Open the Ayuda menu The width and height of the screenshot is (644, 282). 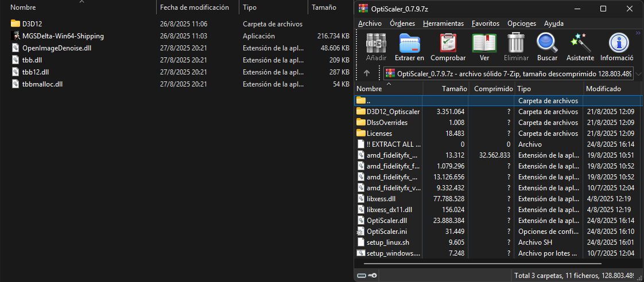(x=554, y=23)
